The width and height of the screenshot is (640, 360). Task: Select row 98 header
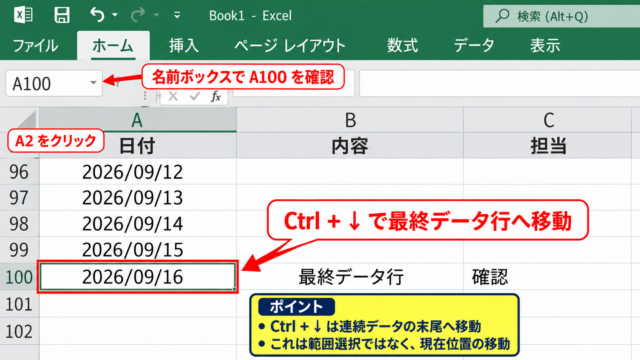point(19,224)
